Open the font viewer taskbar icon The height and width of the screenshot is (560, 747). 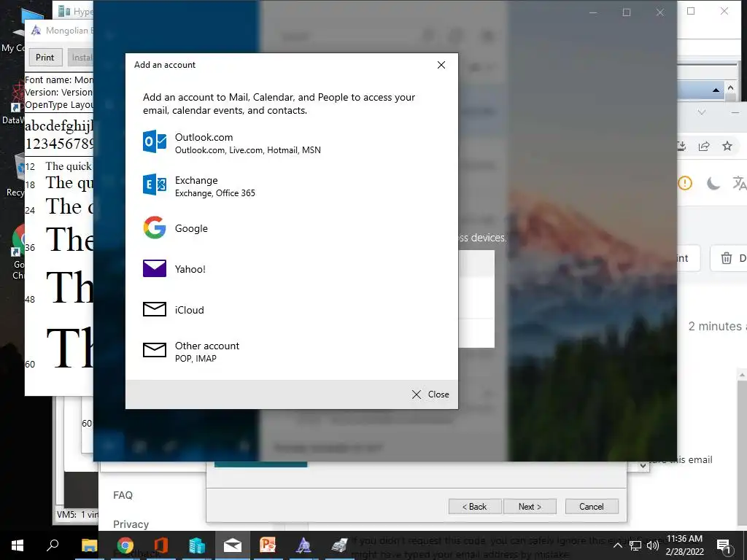click(303, 545)
